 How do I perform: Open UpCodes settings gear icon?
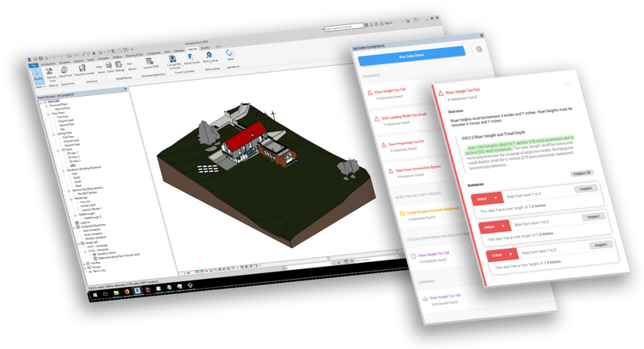pyautogui.click(x=480, y=49)
